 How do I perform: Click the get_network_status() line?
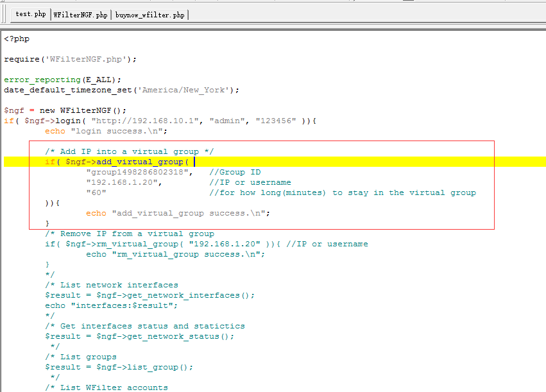[139, 337]
